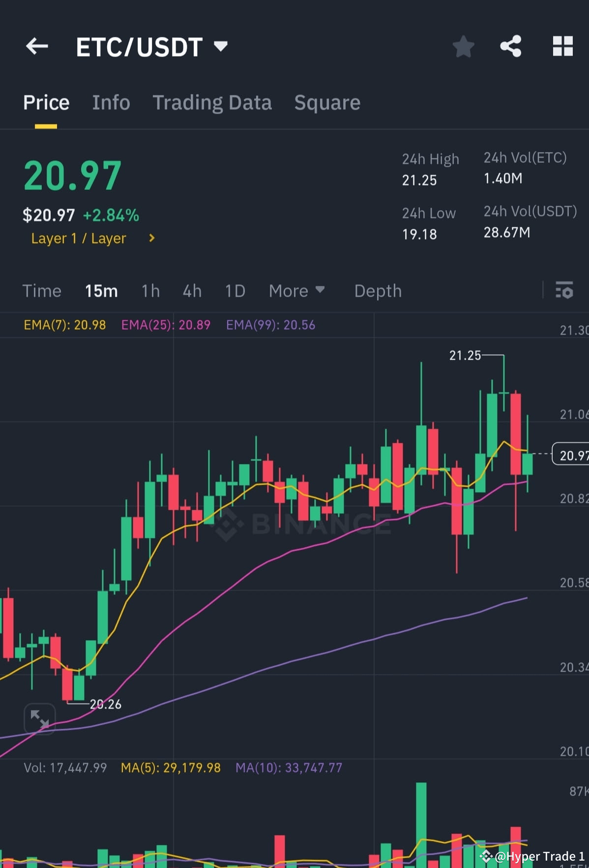The width and height of the screenshot is (589, 868).
Task: Expand the More timeframe options
Action: (x=296, y=291)
